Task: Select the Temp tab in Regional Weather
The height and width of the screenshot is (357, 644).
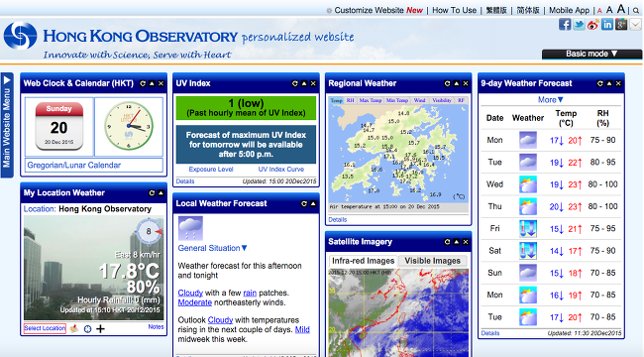Action: click(337, 100)
